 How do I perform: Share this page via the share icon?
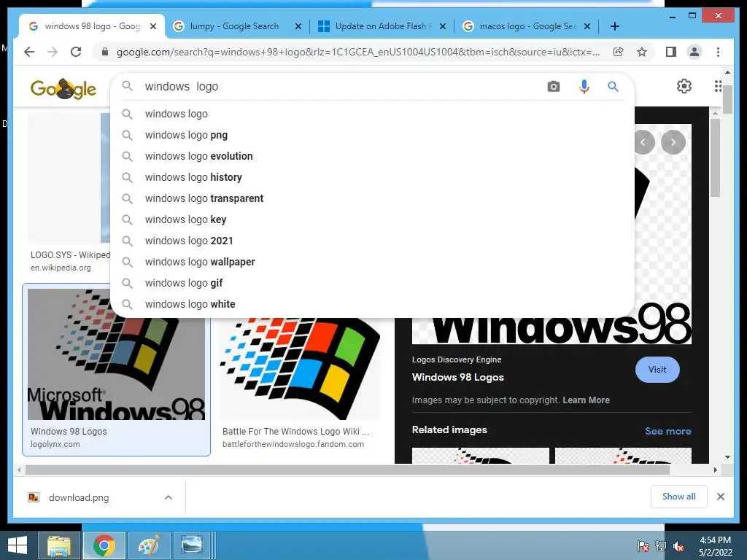[x=619, y=52]
